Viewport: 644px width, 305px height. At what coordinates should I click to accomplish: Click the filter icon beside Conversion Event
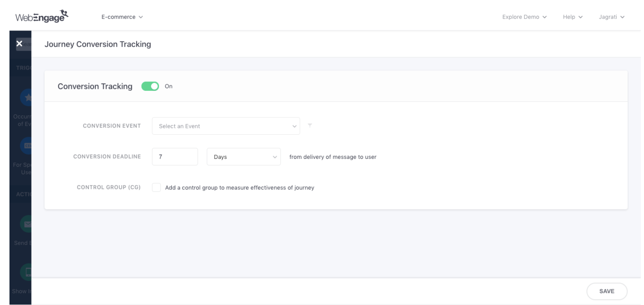(310, 126)
